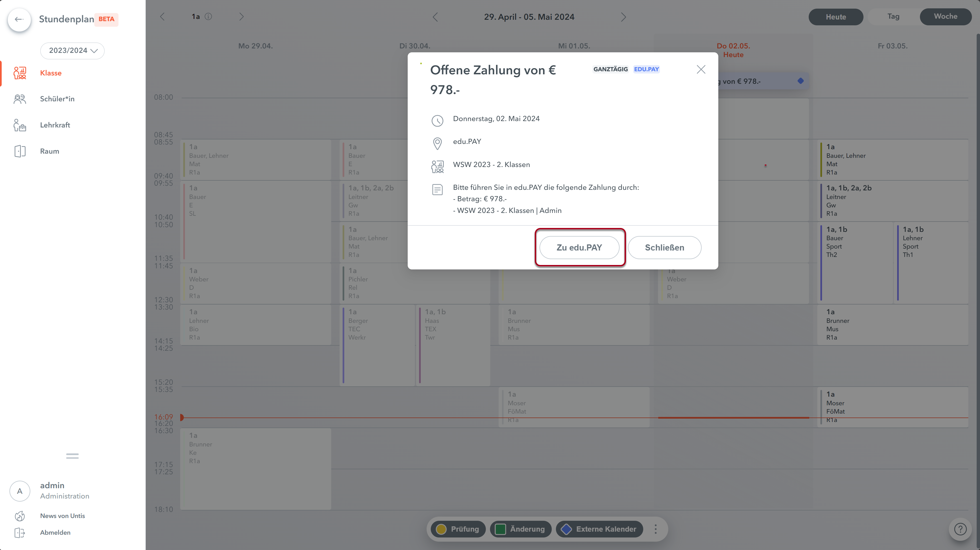Click the Raum door icon

(x=20, y=151)
